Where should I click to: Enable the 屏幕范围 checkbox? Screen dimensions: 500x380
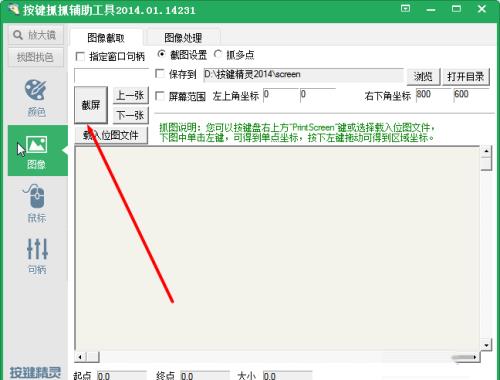tap(160, 96)
